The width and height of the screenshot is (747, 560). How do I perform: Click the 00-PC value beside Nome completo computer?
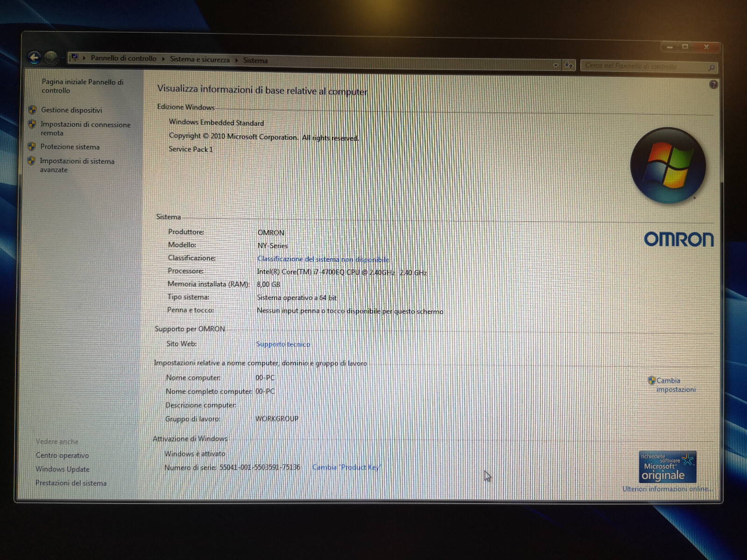point(265,391)
